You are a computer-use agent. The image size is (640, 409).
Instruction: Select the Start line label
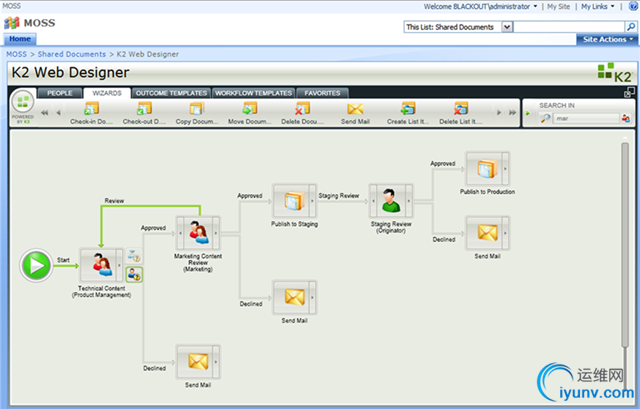63,260
